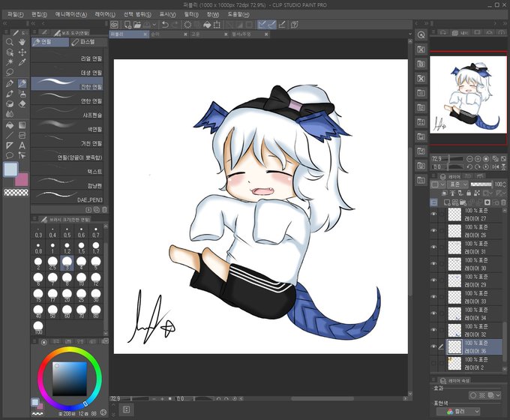This screenshot has height=420, width=510.
Task: Select the Zoom magnifier tool
Action: coord(10,42)
